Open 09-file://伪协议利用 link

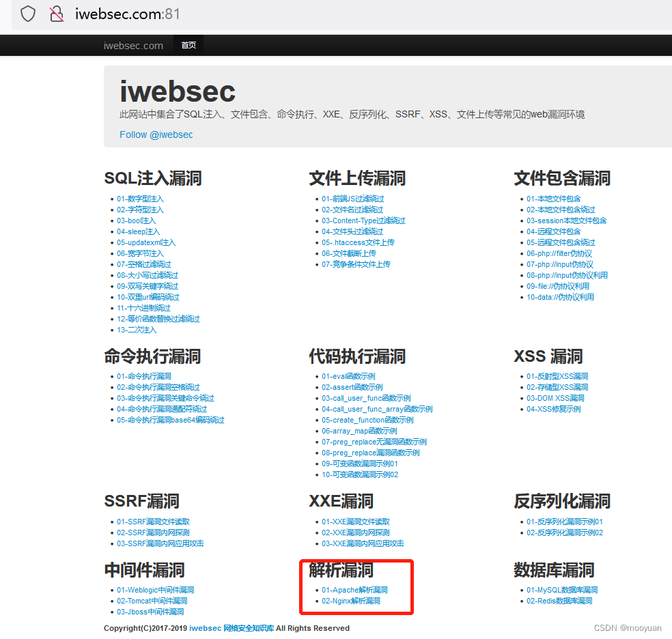pos(558,286)
